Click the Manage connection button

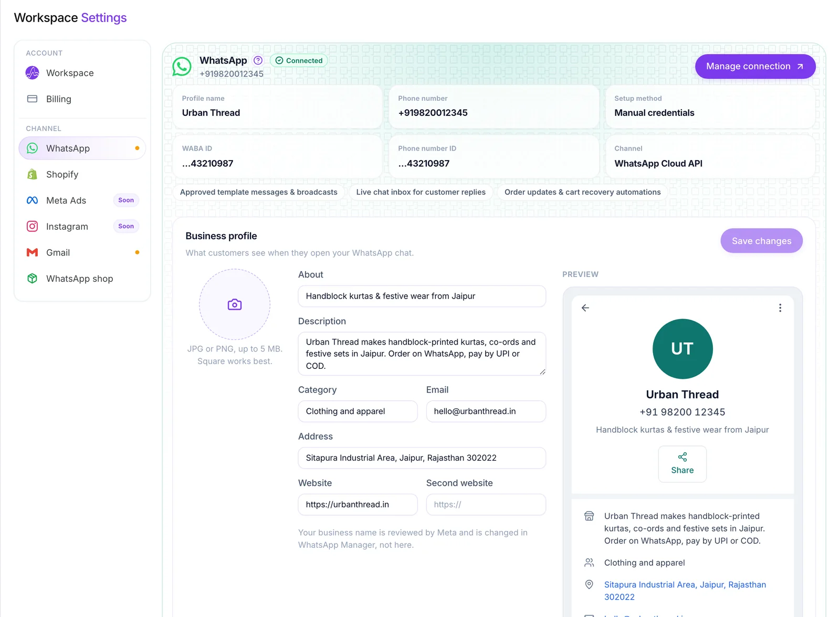pyautogui.click(x=755, y=67)
